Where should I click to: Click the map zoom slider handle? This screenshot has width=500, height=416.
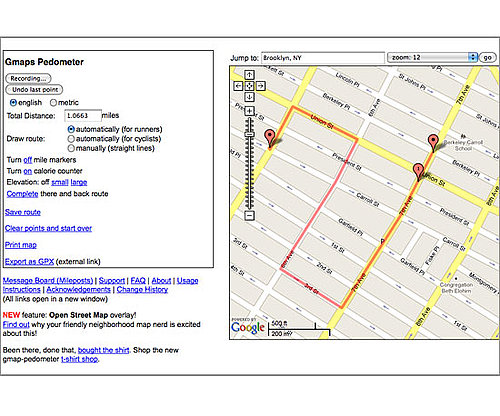click(249, 134)
